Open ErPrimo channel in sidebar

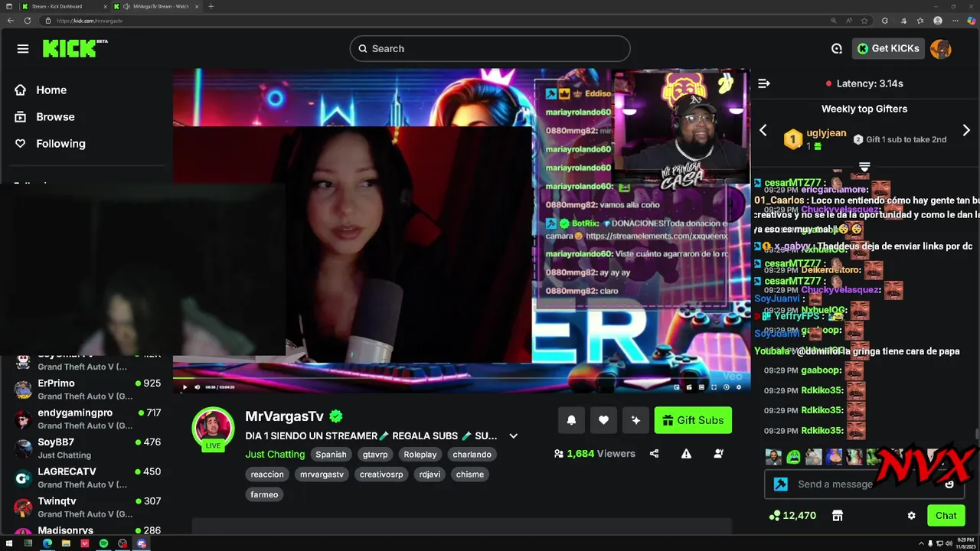click(x=87, y=389)
